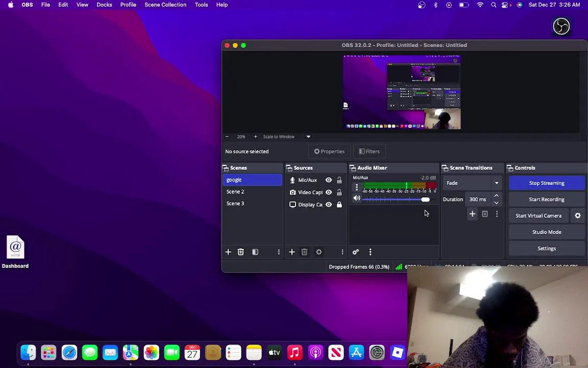
Task: Open System Preferences from the Dock
Action: pos(377,353)
